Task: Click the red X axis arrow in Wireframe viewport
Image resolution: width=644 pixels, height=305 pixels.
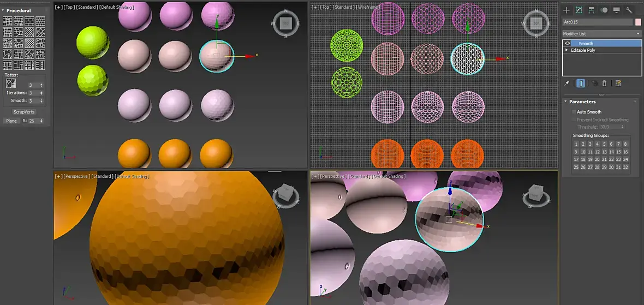Action: [500, 59]
